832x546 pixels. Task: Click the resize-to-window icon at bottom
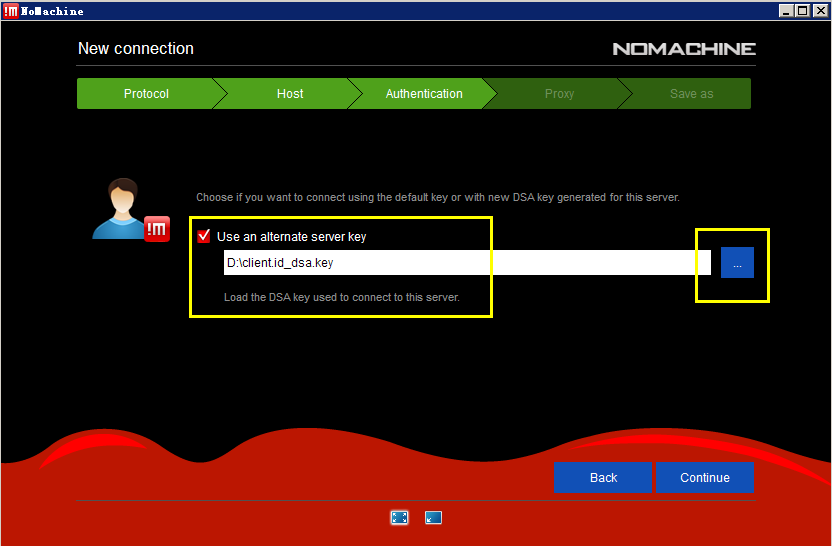pyautogui.click(x=434, y=518)
